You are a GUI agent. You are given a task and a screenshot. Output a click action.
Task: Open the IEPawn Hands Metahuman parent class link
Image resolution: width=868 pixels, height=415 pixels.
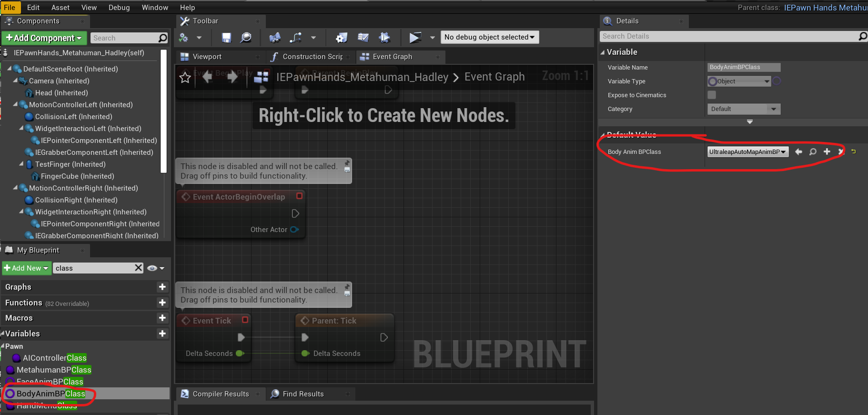[x=826, y=8]
